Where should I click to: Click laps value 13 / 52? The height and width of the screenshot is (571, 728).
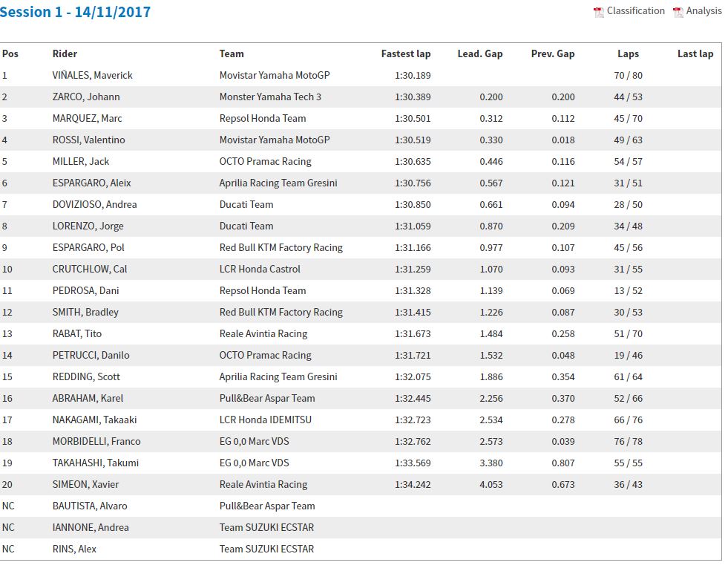click(x=628, y=291)
